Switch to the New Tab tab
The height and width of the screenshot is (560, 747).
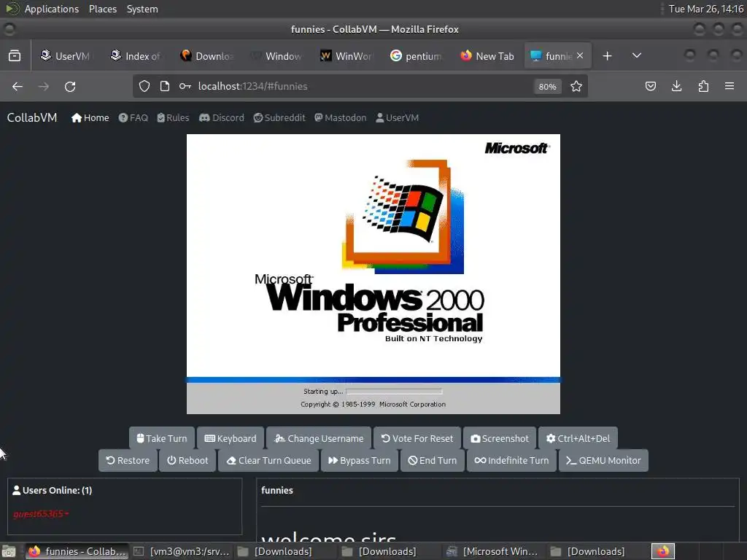(x=487, y=55)
